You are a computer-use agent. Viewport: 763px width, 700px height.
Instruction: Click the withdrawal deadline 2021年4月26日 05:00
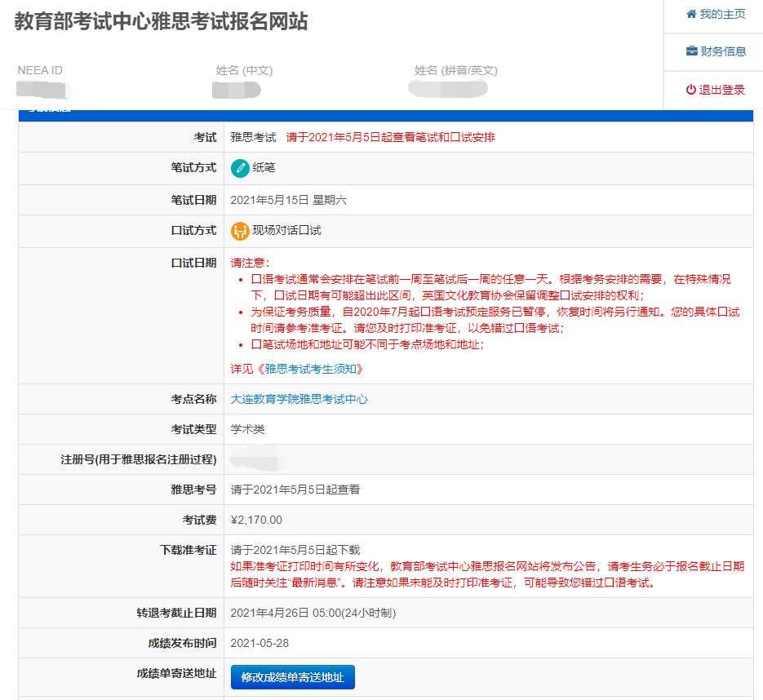click(286, 613)
